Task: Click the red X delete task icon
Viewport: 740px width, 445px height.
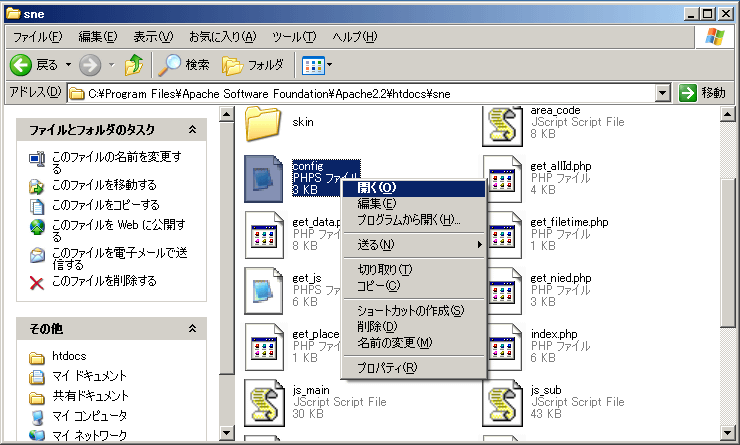Action: point(37,283)
